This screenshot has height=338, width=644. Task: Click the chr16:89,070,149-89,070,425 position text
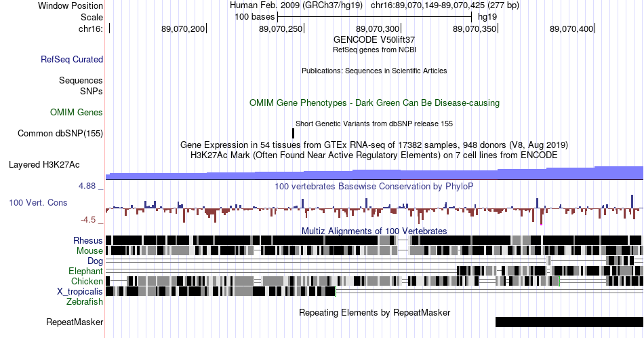point(445,5)
